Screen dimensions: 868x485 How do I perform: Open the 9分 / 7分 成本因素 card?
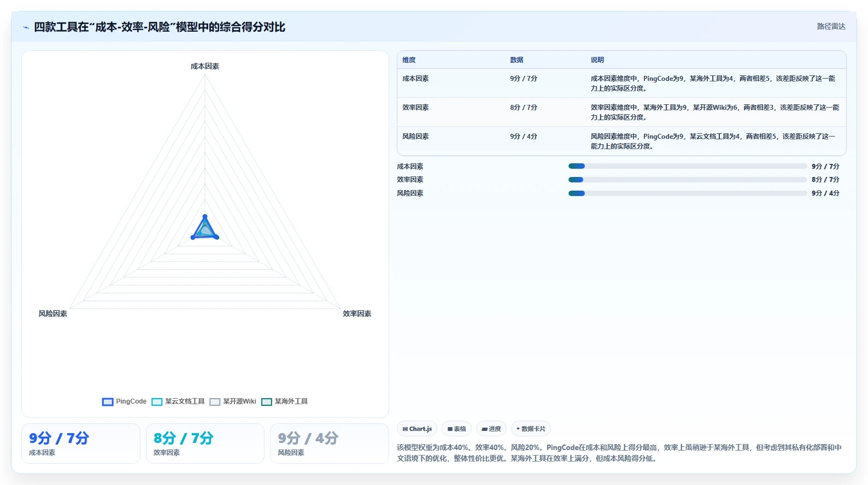click(81, 443)
